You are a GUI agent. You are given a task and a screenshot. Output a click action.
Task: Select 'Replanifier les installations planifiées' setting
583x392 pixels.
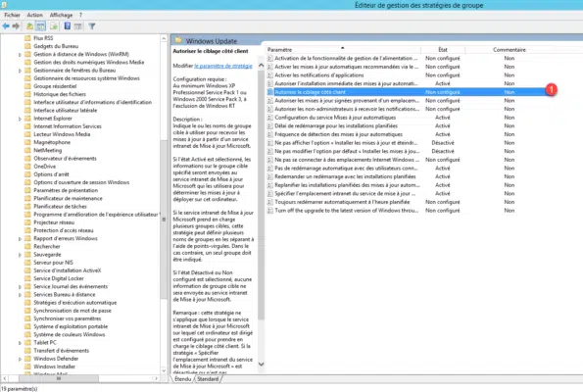point(347,185)
